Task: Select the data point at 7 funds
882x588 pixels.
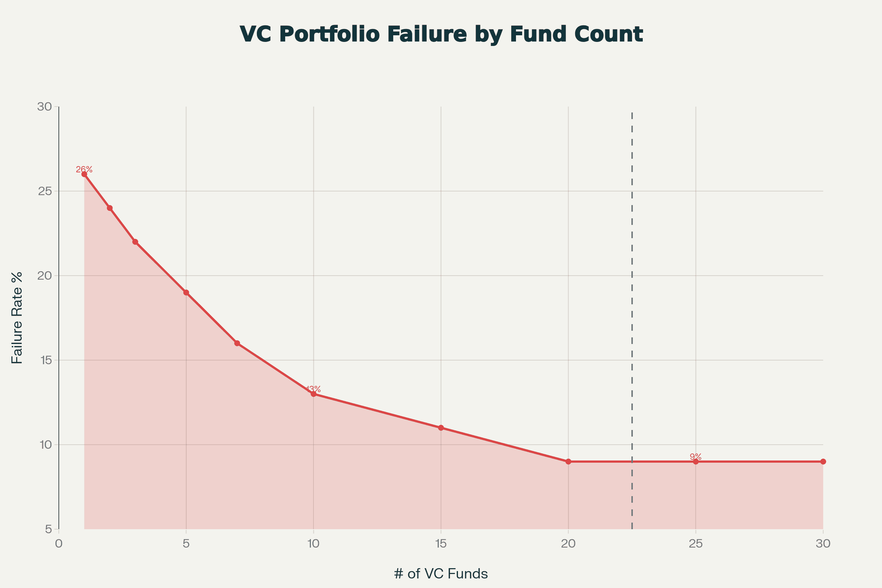Action: coord(237,343)
